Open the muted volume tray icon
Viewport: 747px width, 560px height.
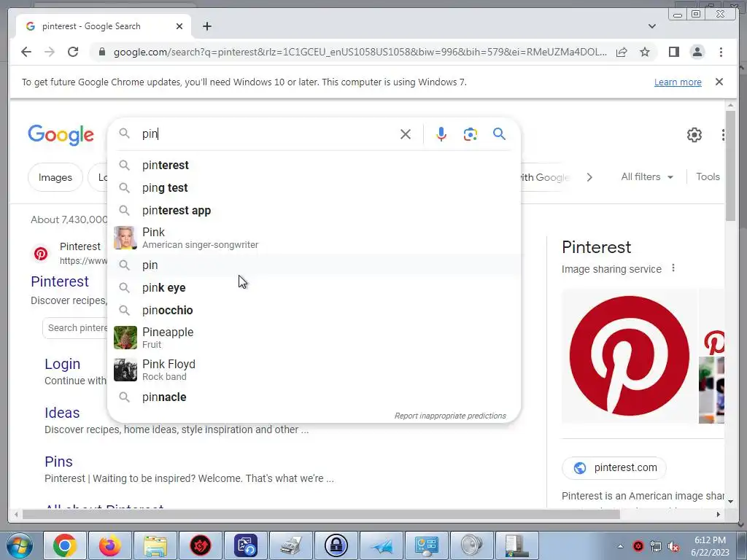pos(673,546)
